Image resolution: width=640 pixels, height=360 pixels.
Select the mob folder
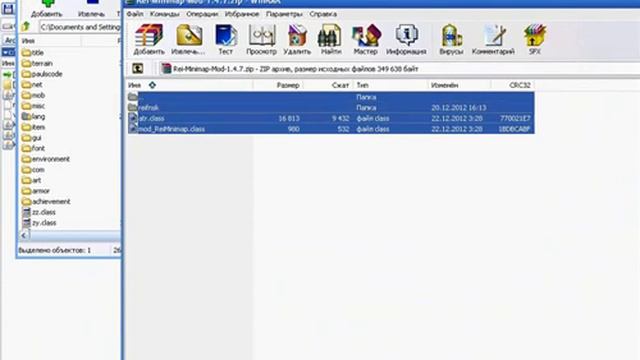(x=33, y=95)
